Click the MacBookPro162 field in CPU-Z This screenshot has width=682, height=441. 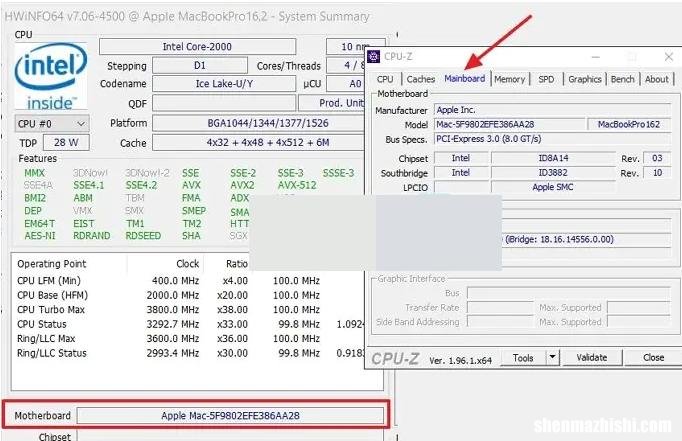pos(629,124)
